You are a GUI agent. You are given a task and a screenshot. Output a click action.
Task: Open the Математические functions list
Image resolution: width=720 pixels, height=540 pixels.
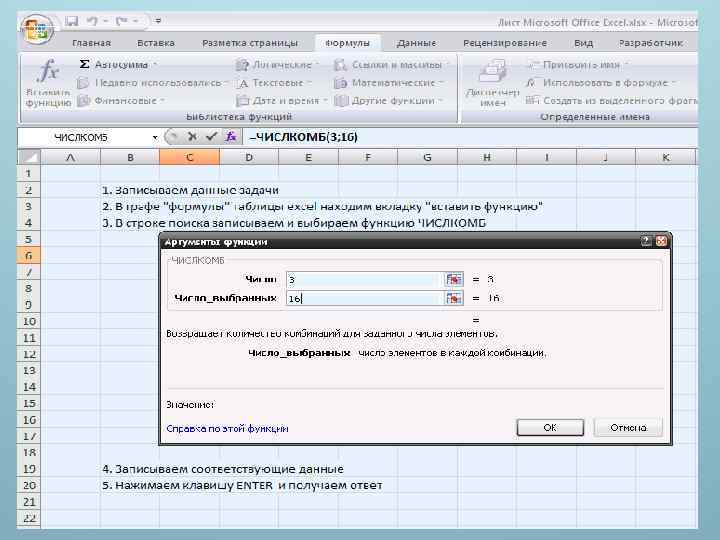pos(389,83)
